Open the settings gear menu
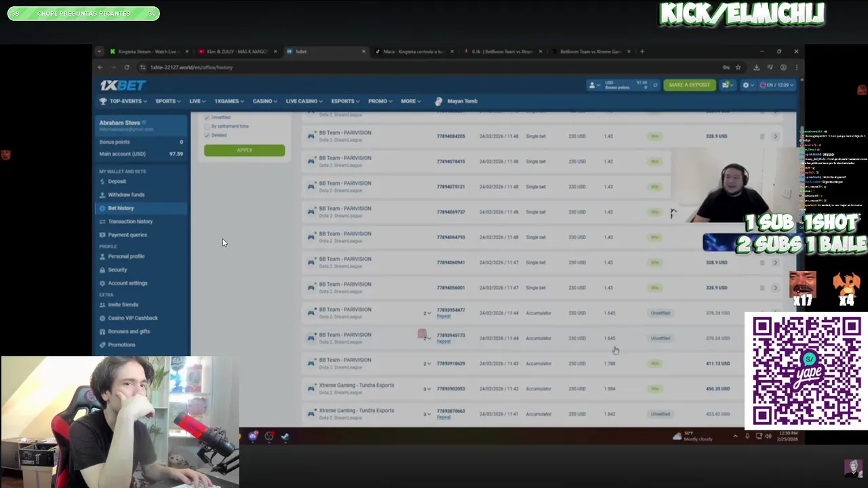This screenshot has height=488, width=868. pyautogui.click(x=747, y=85)
